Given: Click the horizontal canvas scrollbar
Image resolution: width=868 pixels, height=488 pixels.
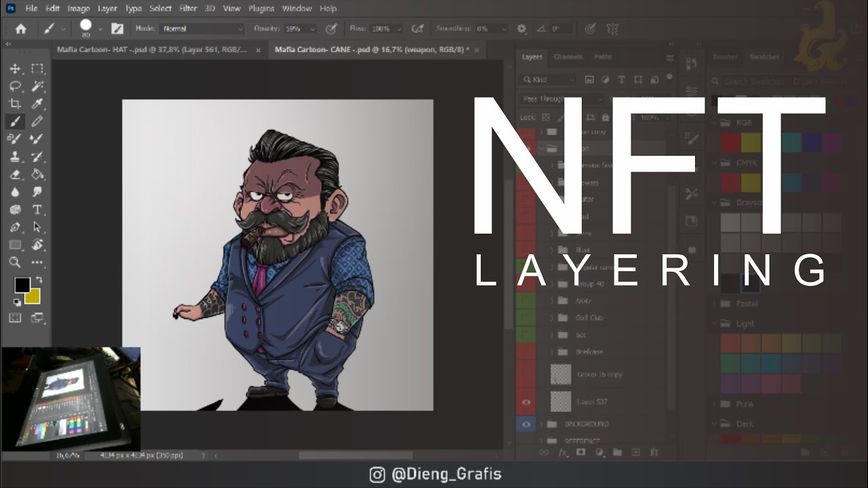Looking at the screenshot, I should [355, 455].
